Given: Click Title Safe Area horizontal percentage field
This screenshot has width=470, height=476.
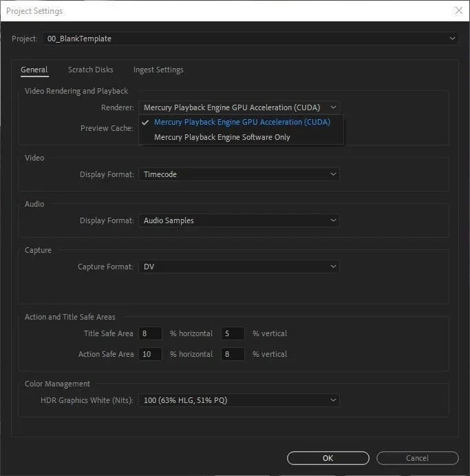Looking at the screenshot, I should (x=150, y=333).
